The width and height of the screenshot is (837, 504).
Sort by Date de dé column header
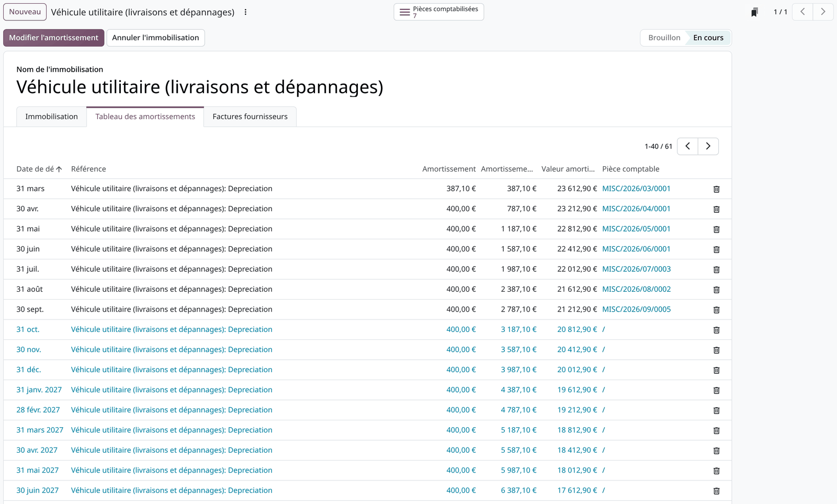(x=39, y=169)
